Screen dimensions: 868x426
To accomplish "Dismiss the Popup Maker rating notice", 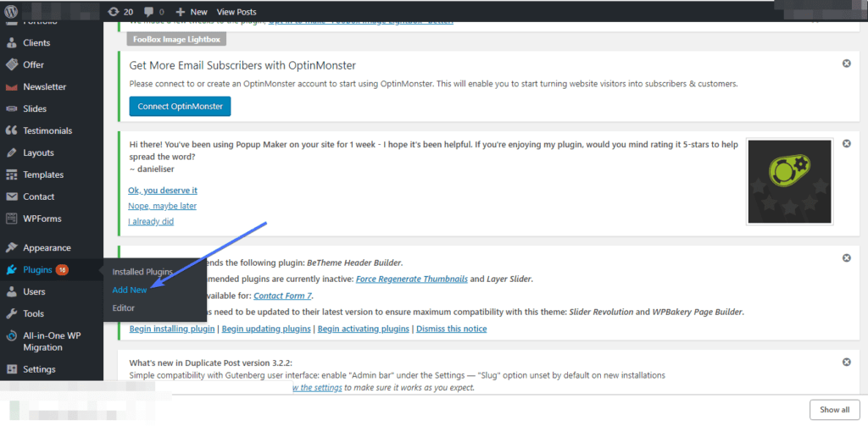I will pos(846,144).
